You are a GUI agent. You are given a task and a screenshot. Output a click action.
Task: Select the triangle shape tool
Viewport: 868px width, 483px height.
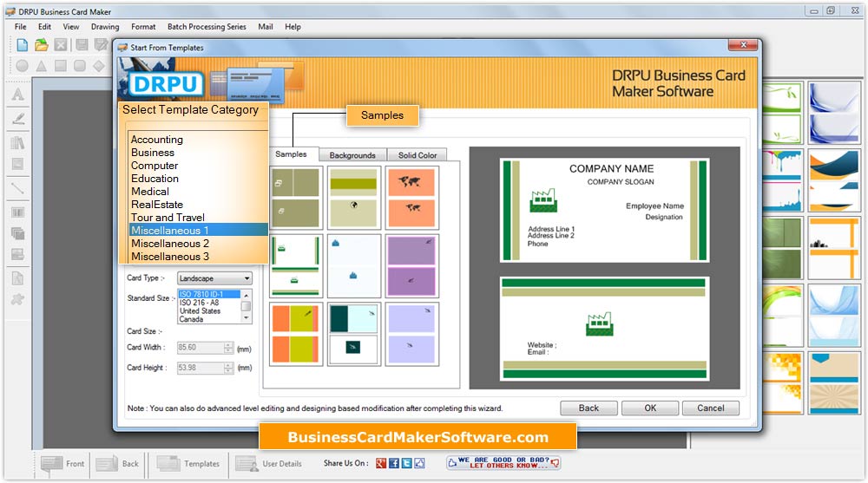pyautogui.click(x=42, y=66)
